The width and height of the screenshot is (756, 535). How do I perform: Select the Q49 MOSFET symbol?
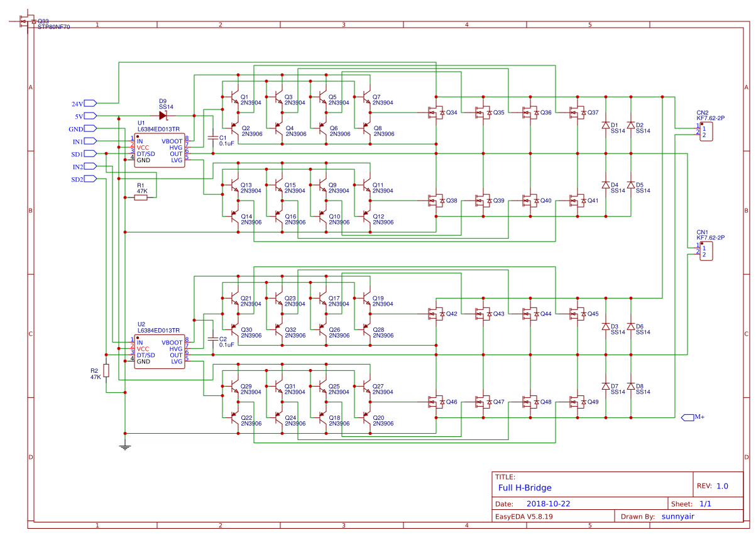[x=575, y=402]
